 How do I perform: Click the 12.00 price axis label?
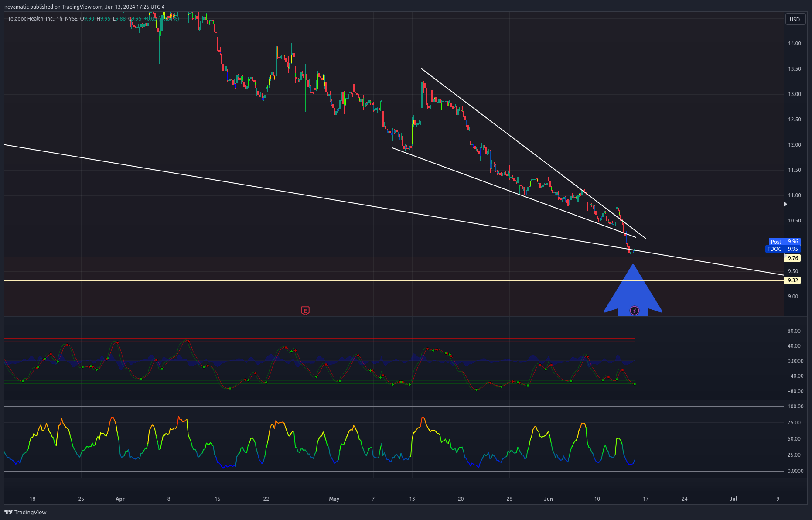[794, 145]
